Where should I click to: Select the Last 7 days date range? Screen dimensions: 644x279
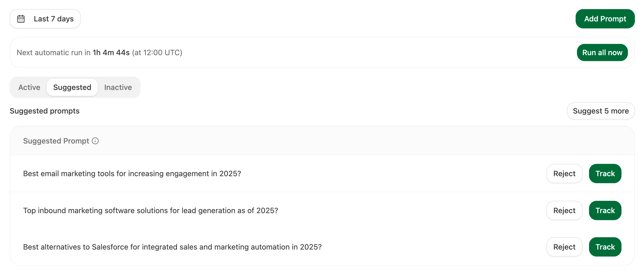click(45, 18)
